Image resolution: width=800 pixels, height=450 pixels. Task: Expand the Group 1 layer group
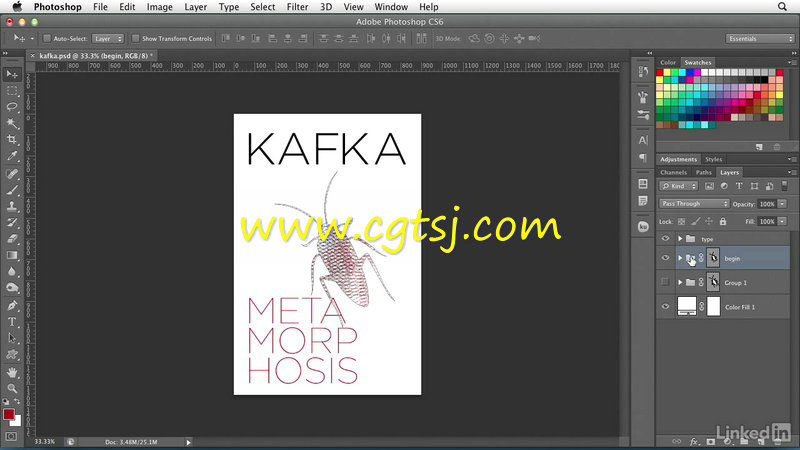[680, 282]
